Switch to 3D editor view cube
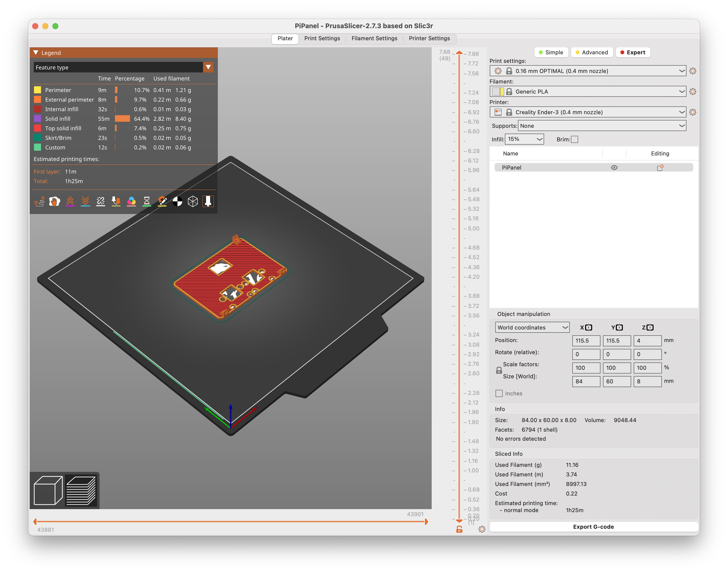This screenshot has width=728, height=573. coord(48,490)
